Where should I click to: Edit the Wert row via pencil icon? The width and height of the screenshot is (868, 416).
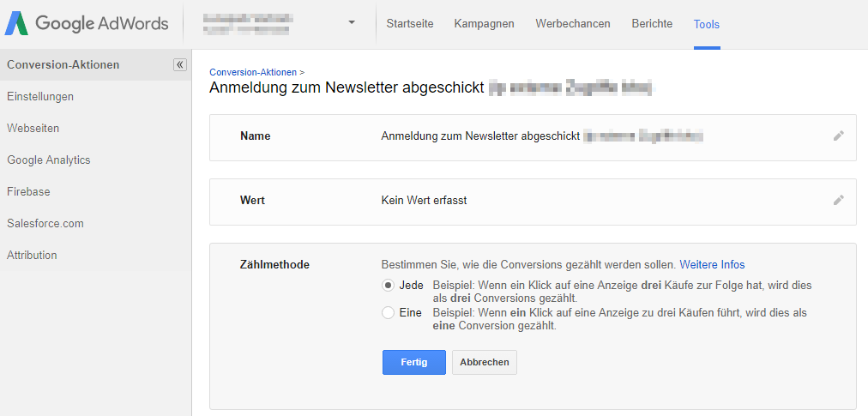[x=839, y=200]
